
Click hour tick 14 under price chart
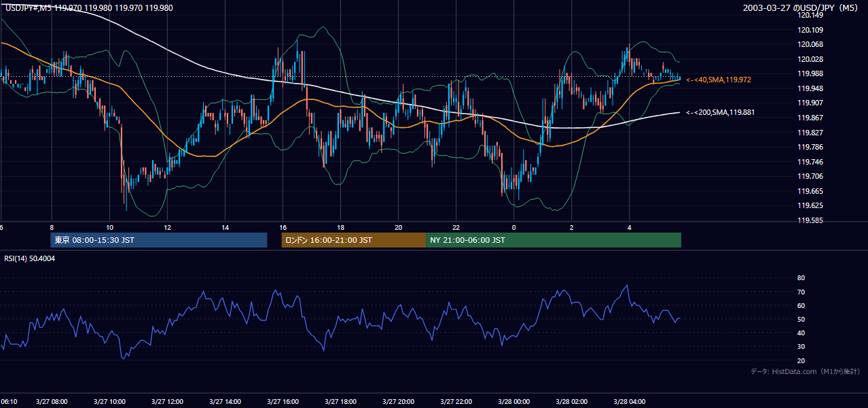click(x=225, y=227)
